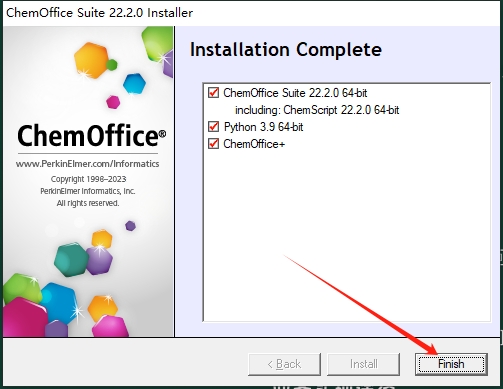Click the Finish button

click(451, 364)
